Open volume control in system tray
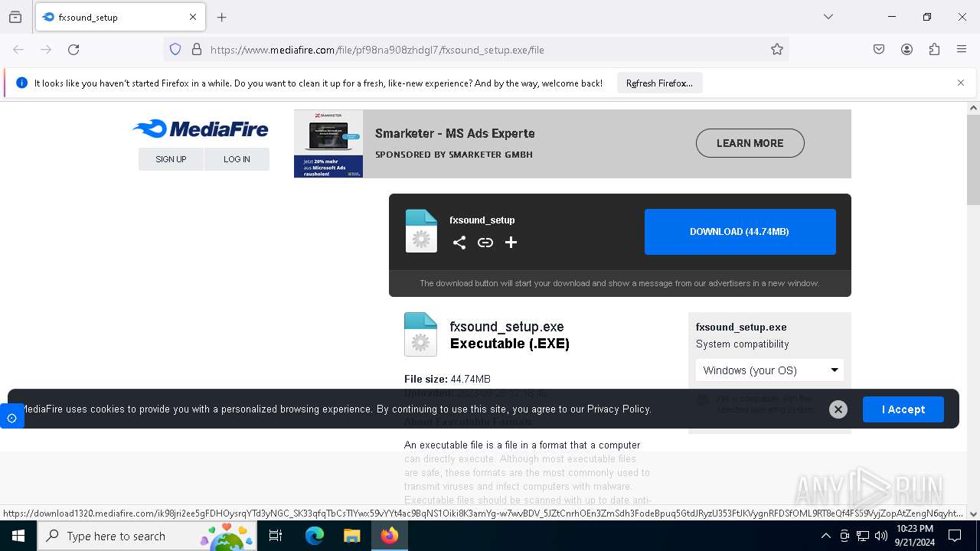This screenshot has height=551, width=980. tap(881, 536)
